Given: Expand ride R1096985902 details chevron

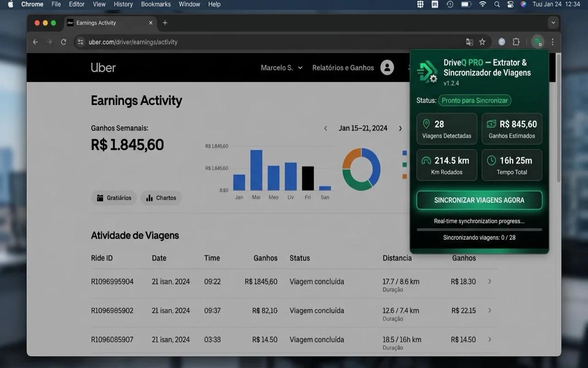Looking at the screenshot, I should pos(490,310).
